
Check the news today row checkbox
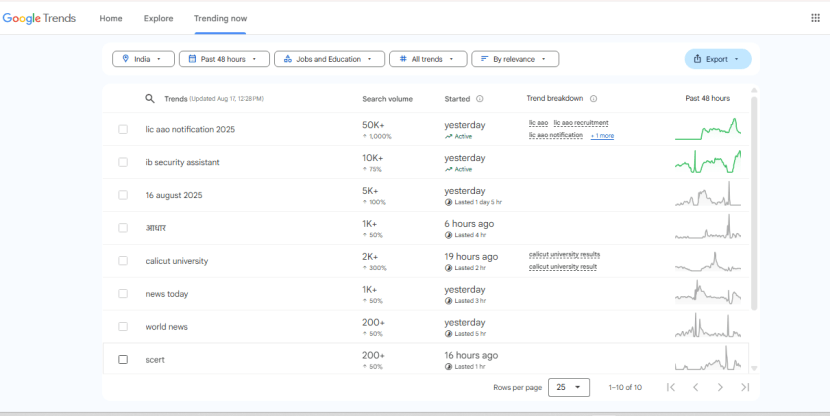(123, 293)
